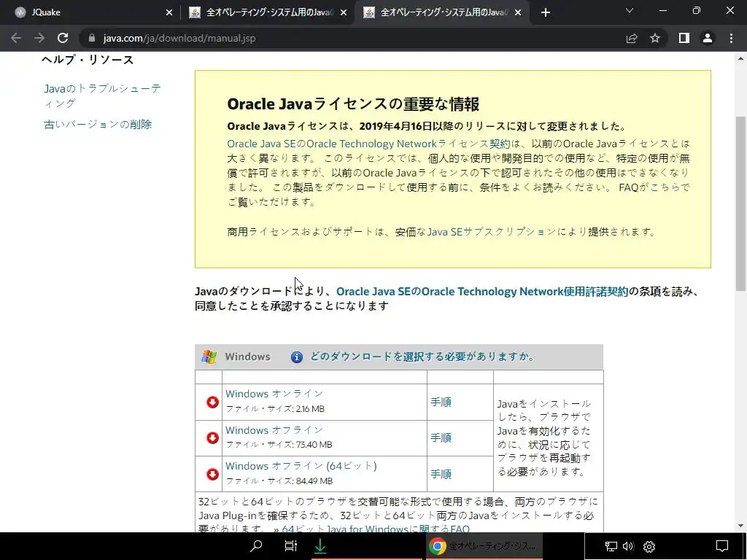Viewport: 747px width, 560px height.
Task: Click the browser back arrow
Action: [x=16, y=38]
